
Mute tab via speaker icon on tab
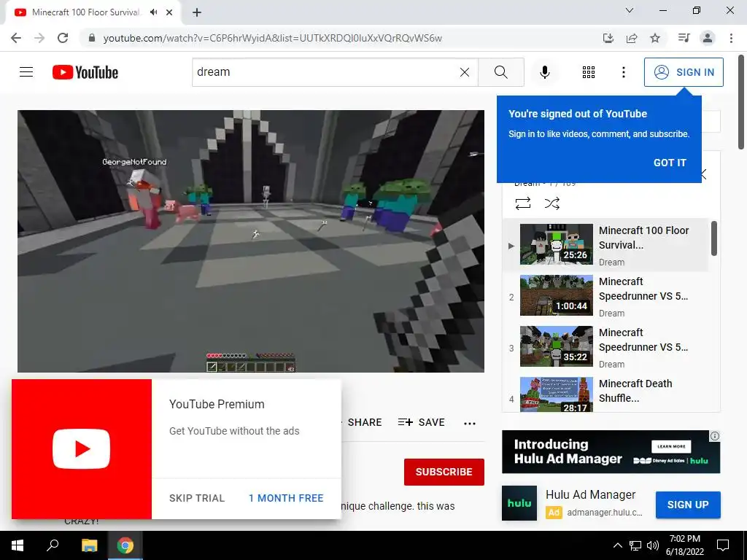click(153, 12)
